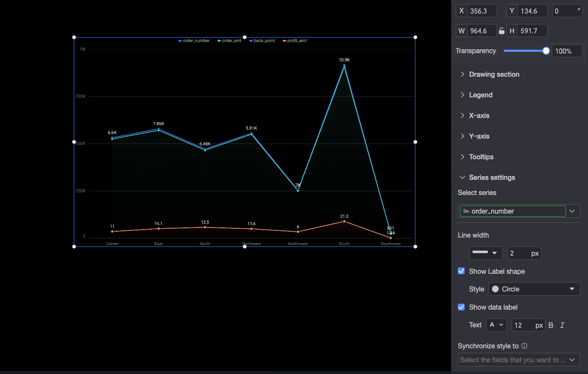Open the line style dropdown
Screen dimensions: 588x374
pyautogui.click(x=486, y=253)
